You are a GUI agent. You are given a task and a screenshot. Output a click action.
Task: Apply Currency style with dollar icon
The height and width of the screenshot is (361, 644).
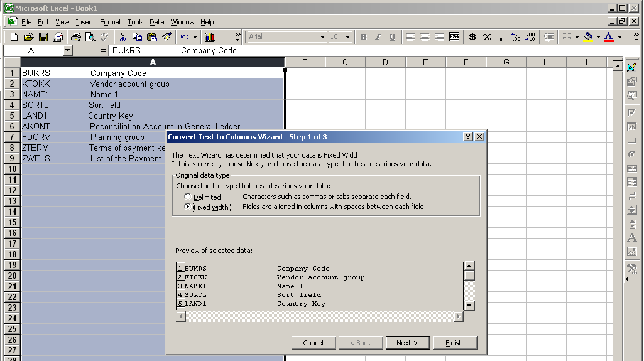[472, 37]
